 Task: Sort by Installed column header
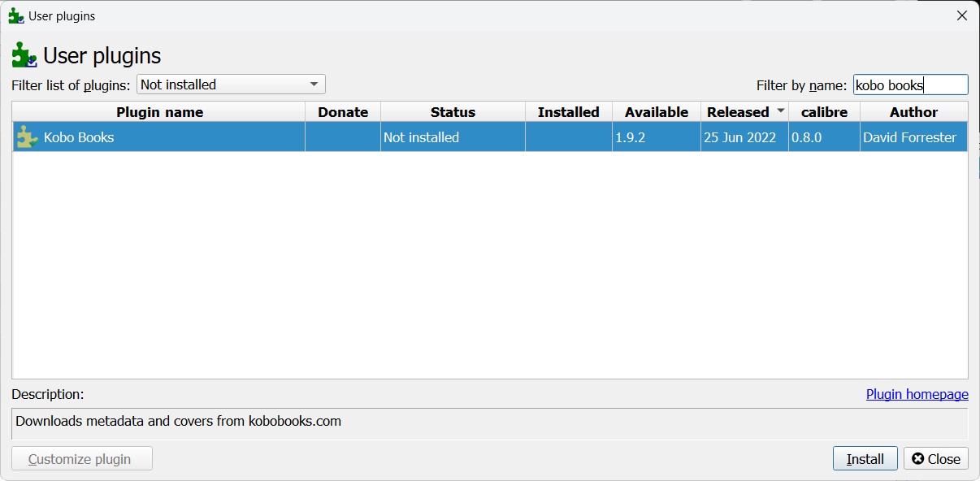pos(569,112)
